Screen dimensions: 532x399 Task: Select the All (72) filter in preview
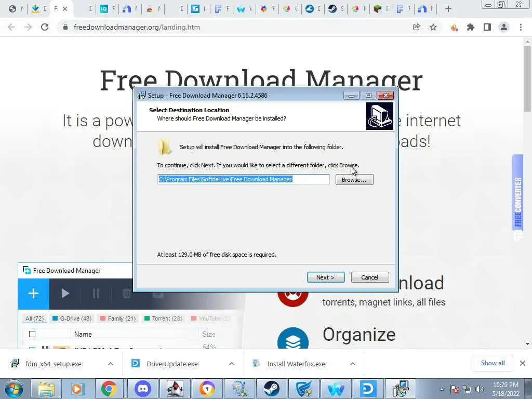tap(35, 318)
